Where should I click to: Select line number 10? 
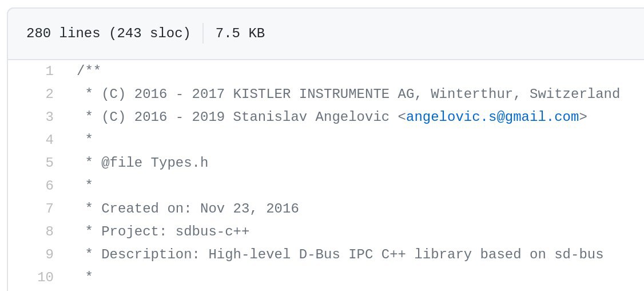pyautogui.click(x=45, y=277)
